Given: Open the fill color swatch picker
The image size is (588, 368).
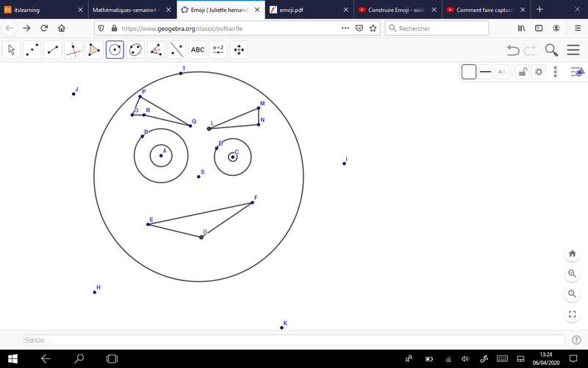Looking at the screenshot, I should pyautogui.click(x=469, y=71).
